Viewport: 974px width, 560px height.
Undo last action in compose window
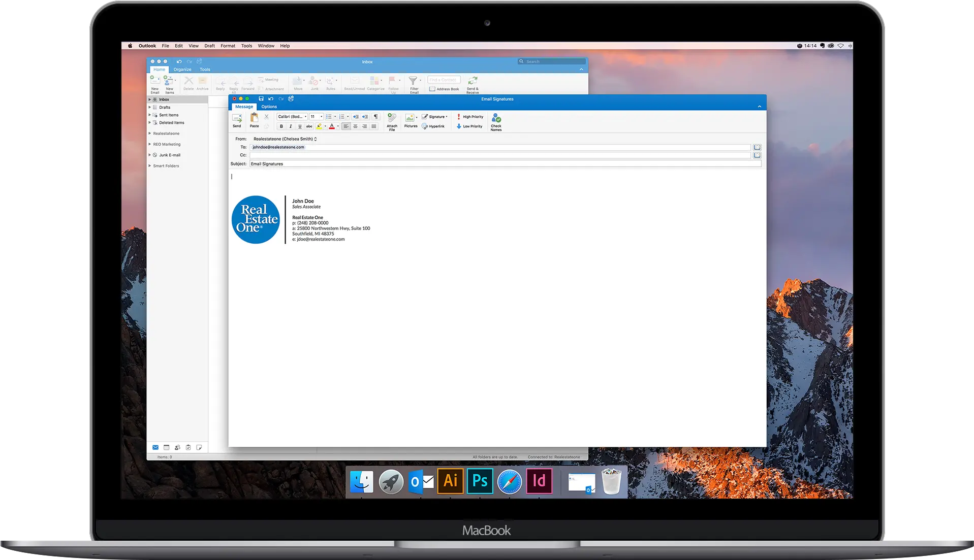pos(271,98)
